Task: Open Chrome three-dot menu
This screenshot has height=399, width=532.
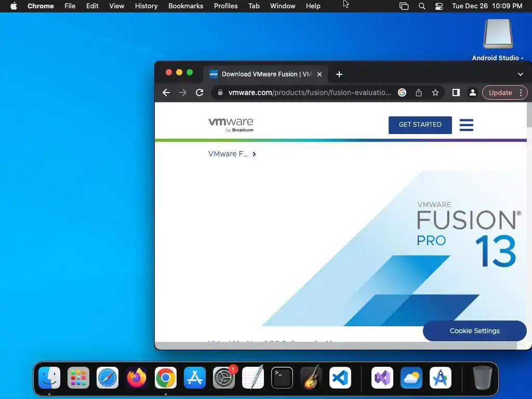Action: tap(521, 92)
